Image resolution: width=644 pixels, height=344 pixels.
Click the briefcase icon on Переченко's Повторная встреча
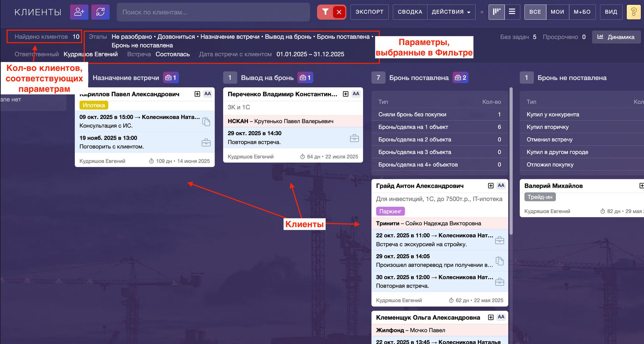[x=354, y=138]
